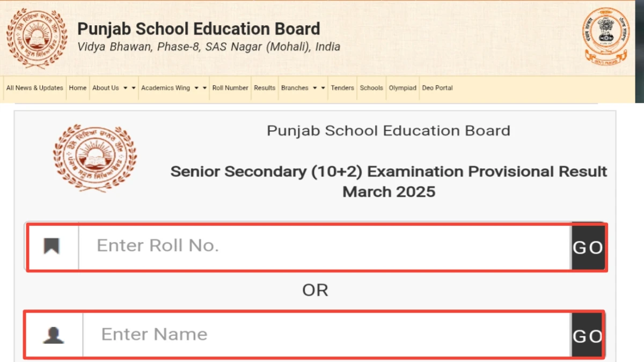Expand the About Us dropdown arrow
Image resolution: width=644 pixels, height=362 pixels.
point(125,88)
